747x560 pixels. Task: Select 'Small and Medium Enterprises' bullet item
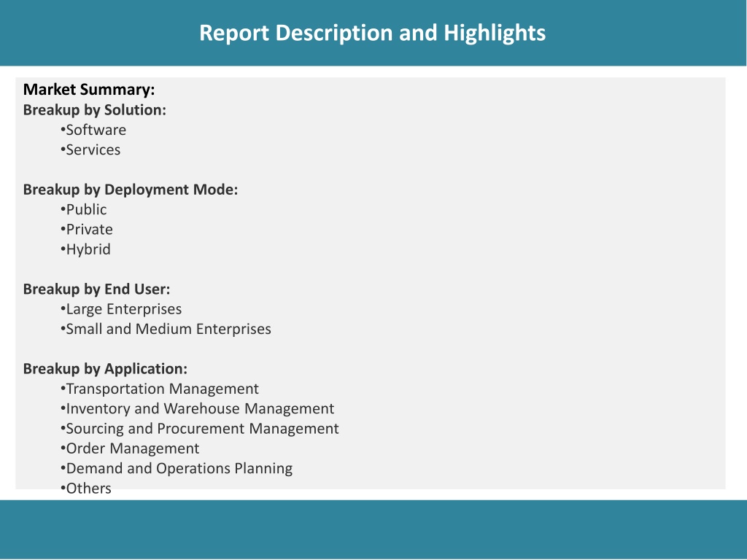click(166, 329)
